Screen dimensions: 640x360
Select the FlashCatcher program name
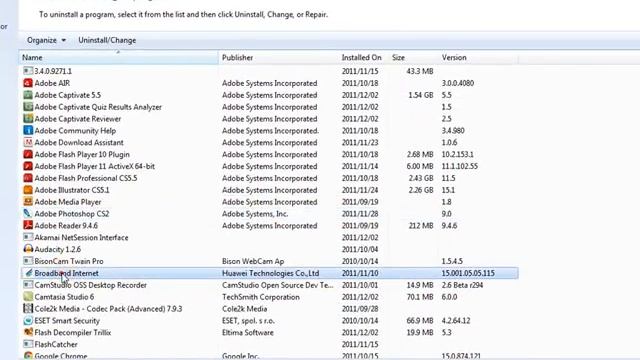[56, 344]
